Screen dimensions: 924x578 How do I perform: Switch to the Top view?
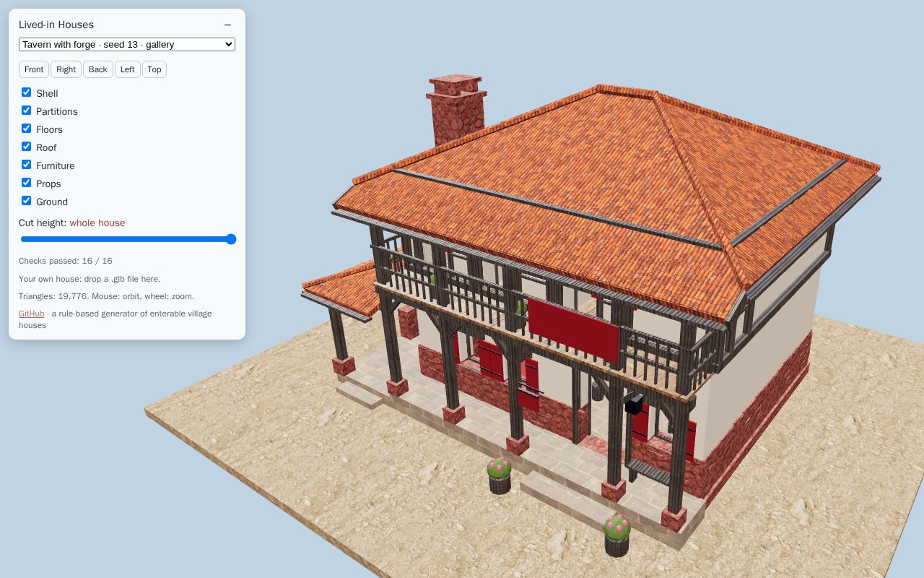(x=154, y=69)
